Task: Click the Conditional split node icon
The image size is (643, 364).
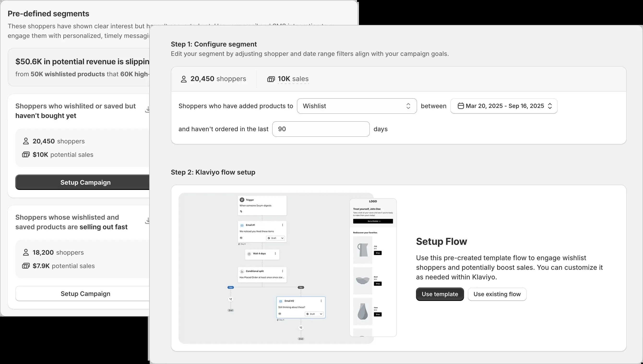Action: [x=242, y=272]
